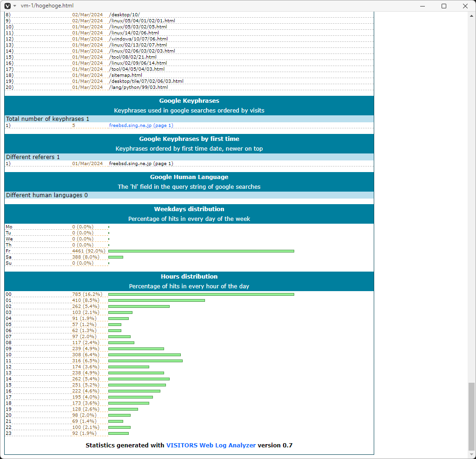Click the Total number of keyphrases row

[47, 119]
